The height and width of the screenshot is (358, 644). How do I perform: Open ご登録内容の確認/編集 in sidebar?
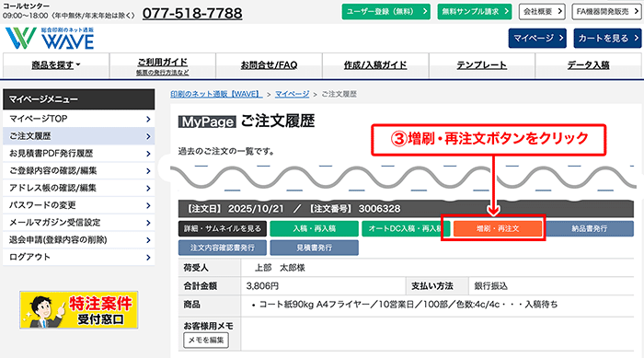click(79, 170)
